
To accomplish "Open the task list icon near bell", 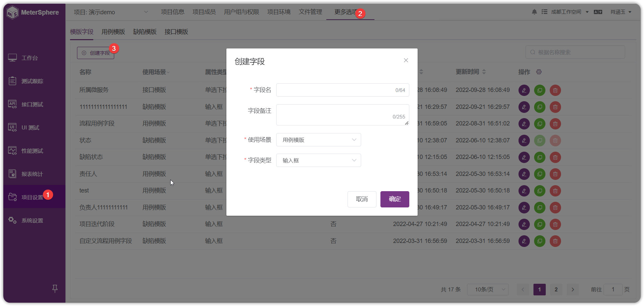I will tap(544, 12).
